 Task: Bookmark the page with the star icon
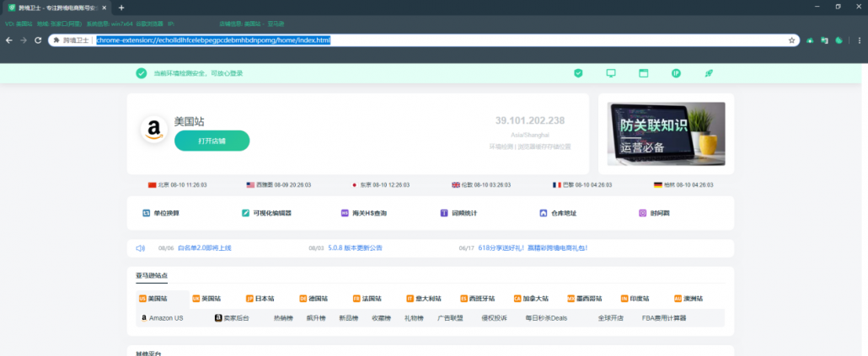point(791,40)
